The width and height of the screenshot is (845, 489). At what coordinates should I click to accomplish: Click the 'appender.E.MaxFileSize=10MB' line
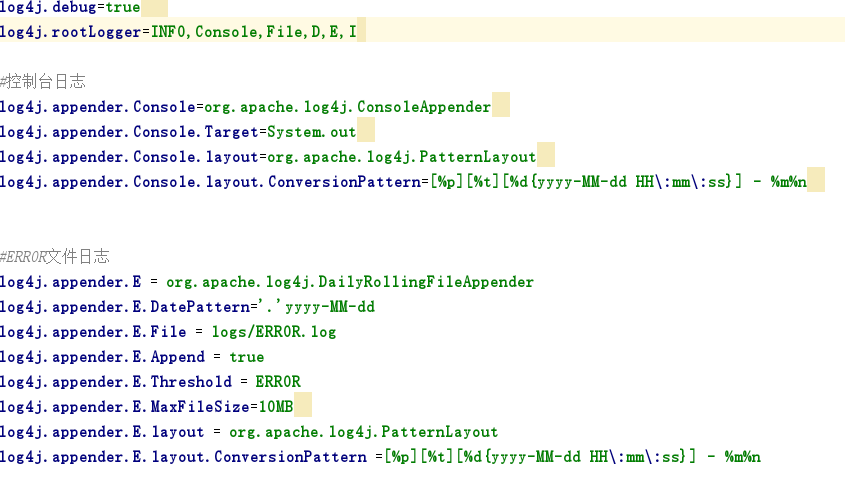(147, 407)
